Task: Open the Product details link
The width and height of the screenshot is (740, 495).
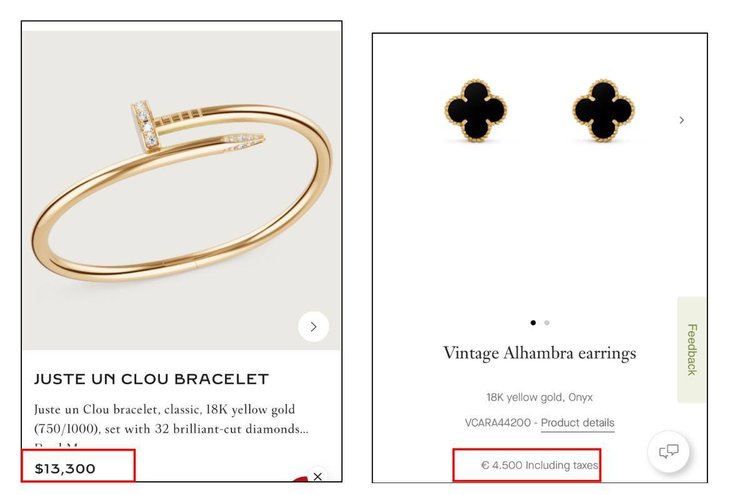Action: [578, 423]
